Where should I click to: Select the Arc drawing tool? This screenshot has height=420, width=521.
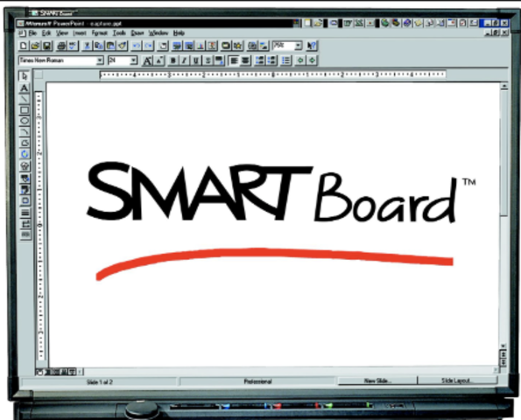25,132
